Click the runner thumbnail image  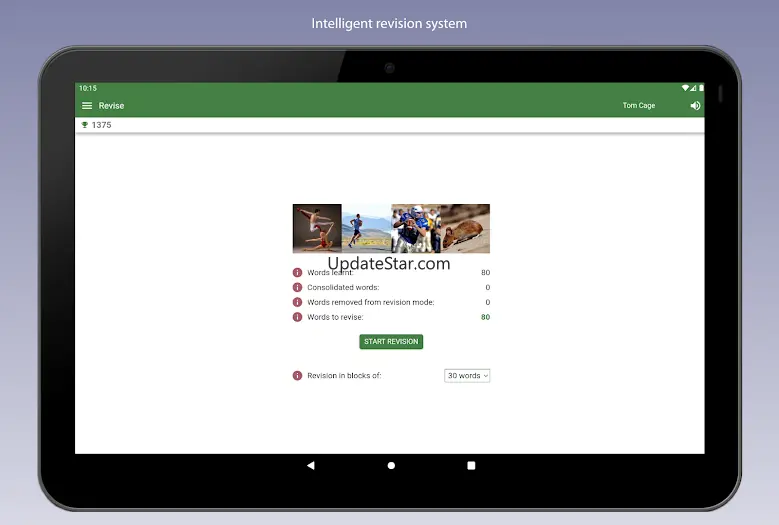pos(367,228)
